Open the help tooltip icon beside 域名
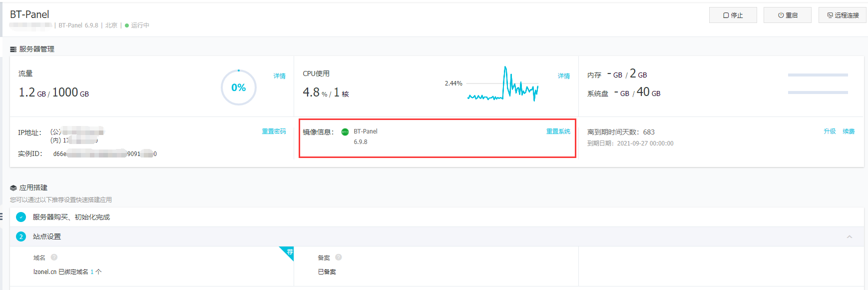The width and height of the screenshot is (868, 290). click(x=54, y=257)
